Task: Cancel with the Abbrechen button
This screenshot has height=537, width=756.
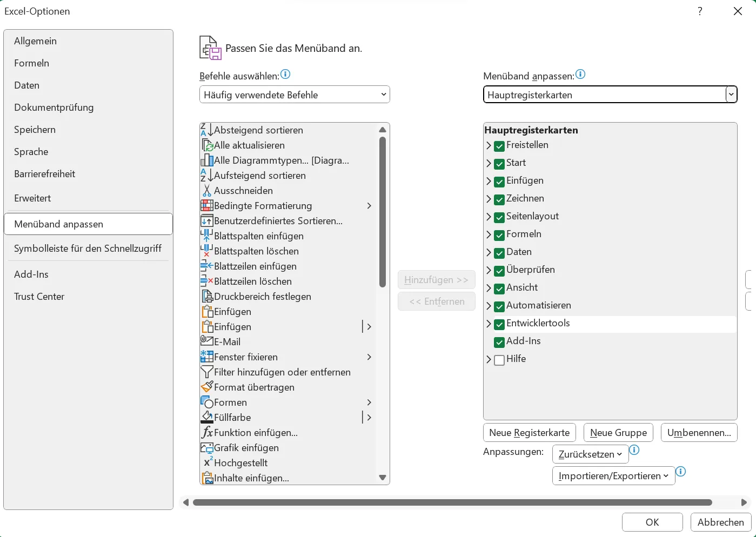Action: click(x=721, y=522)
